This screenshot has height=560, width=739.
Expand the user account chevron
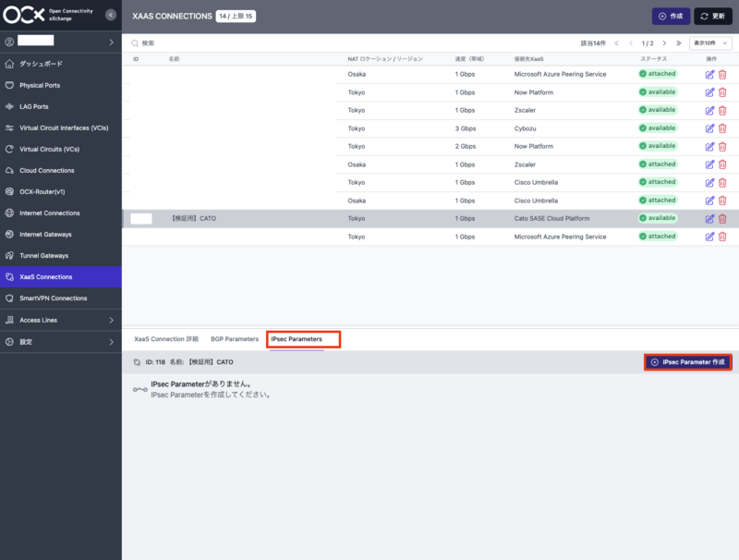click(111, 42)
